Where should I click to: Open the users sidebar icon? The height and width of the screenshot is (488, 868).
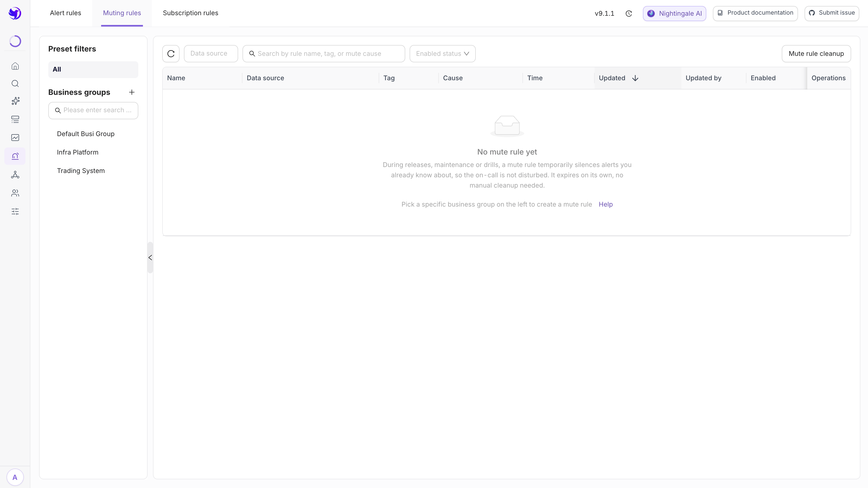pos(15,193)
